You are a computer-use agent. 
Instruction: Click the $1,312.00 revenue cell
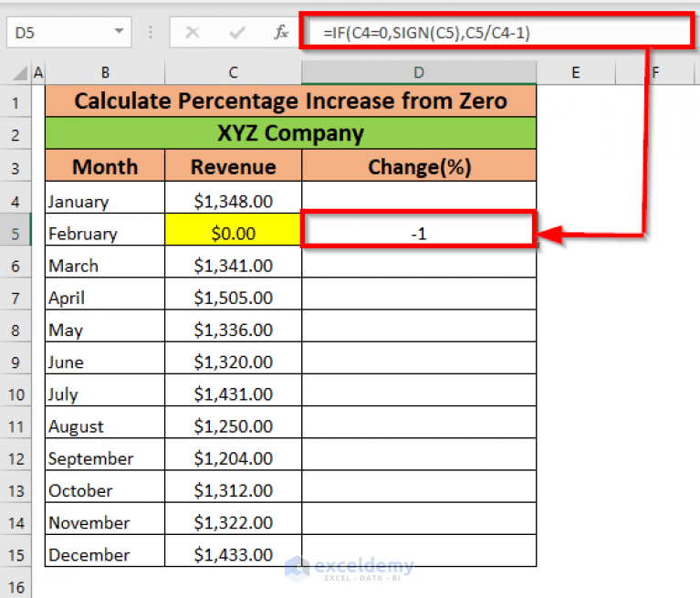coord(233,488)
